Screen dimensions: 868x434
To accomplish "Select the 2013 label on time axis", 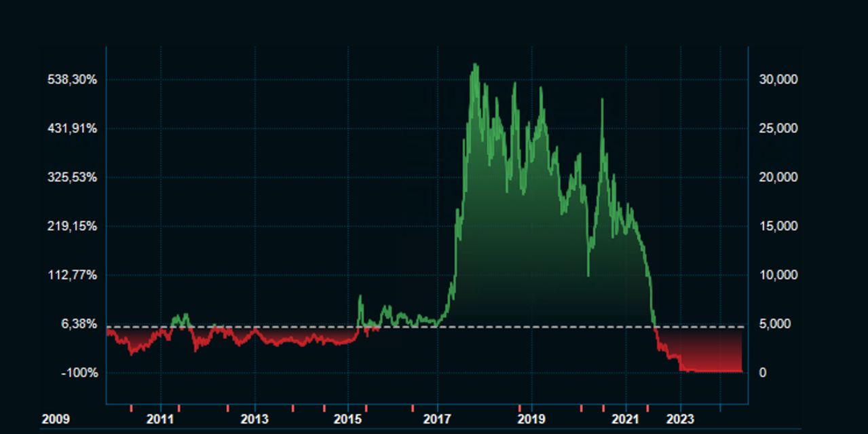I will pyautogui.click(x=254, y=419).
